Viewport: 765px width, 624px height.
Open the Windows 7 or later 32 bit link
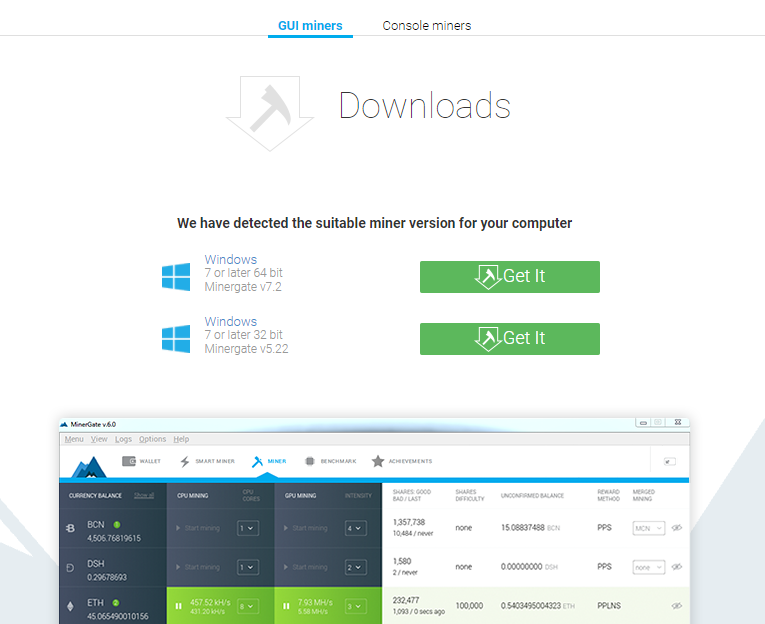click(231, 321)
